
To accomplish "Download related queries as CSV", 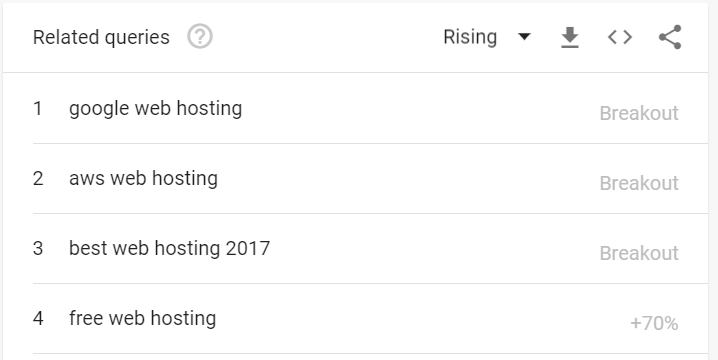I will click(570, 37).
